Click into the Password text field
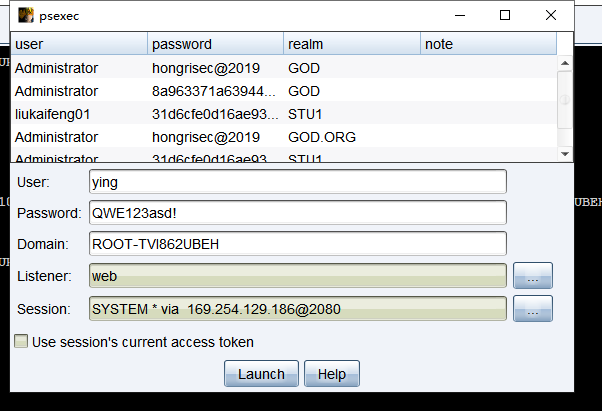 point(297,213)
